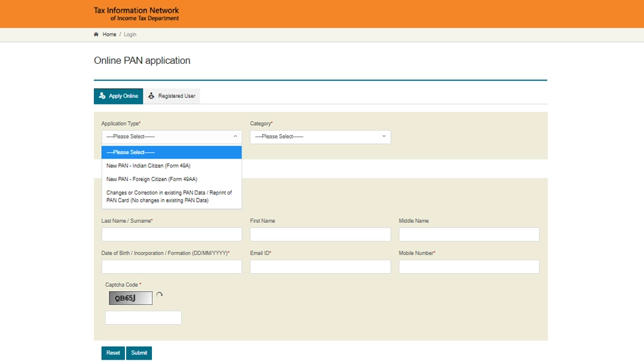Go to Home breadcrumb link

[109, 35]
